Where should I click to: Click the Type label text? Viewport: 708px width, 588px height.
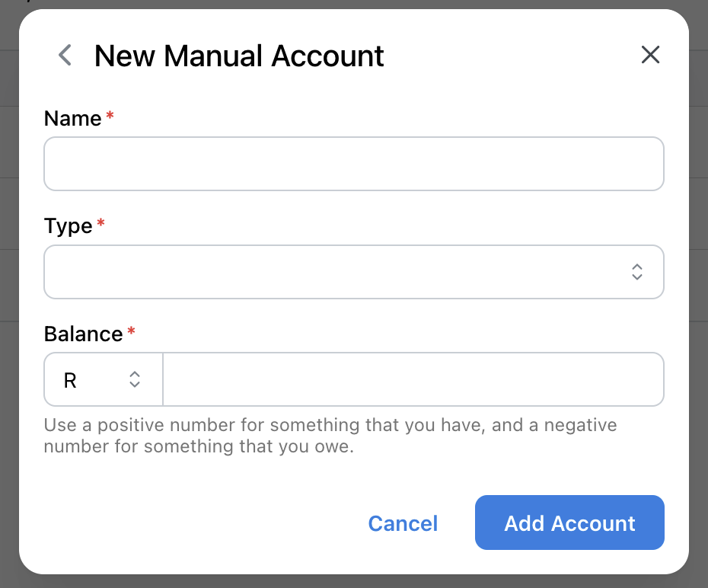pyautogui.click(x=66, y=225)
